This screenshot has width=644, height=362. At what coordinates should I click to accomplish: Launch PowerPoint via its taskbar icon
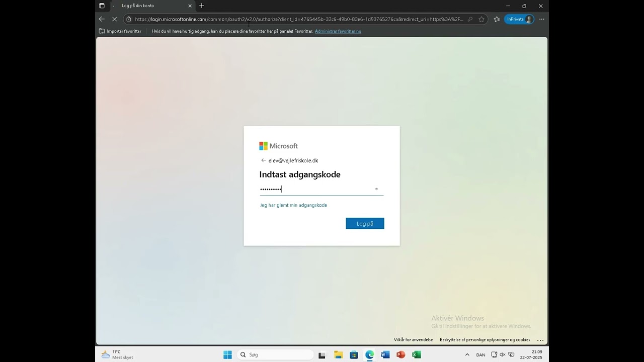(400, 354)
